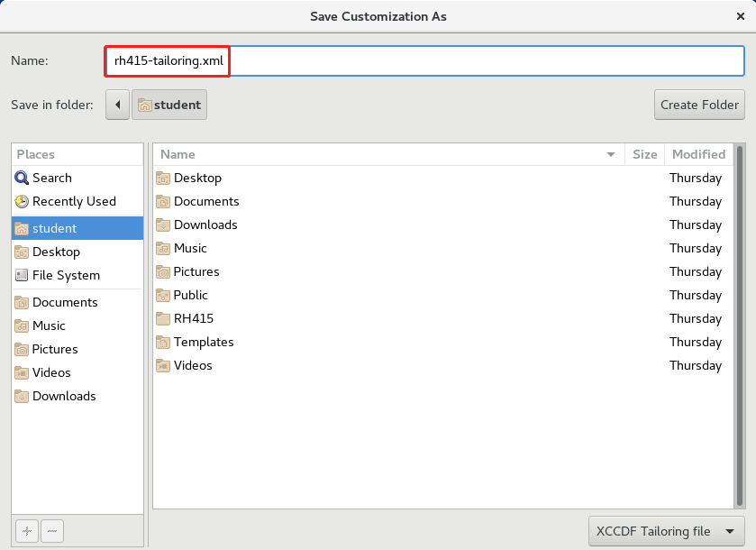
Task: Click the student path folder button
Action: pos(169,105)
